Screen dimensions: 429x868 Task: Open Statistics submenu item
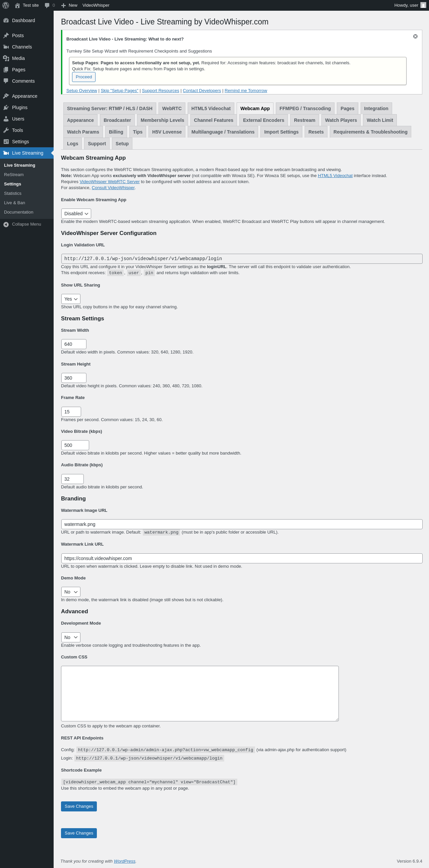[13, 193]
